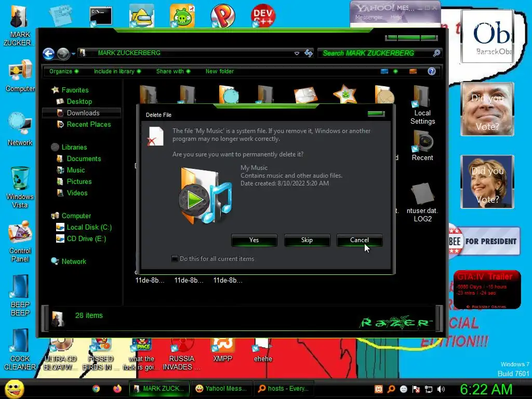Cancel the Delete File dialog
532x399 pixels.
click(x=360, y=240)
